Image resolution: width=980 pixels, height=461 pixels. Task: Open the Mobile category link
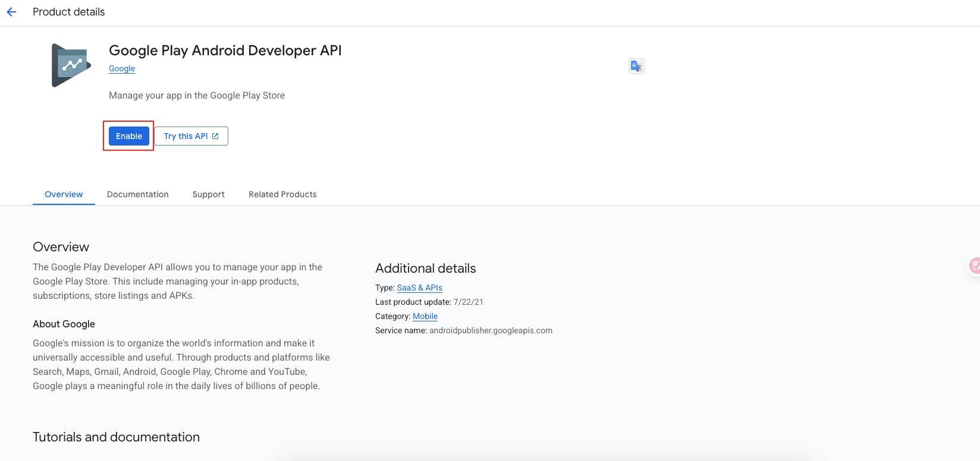(x=425, y=316)
